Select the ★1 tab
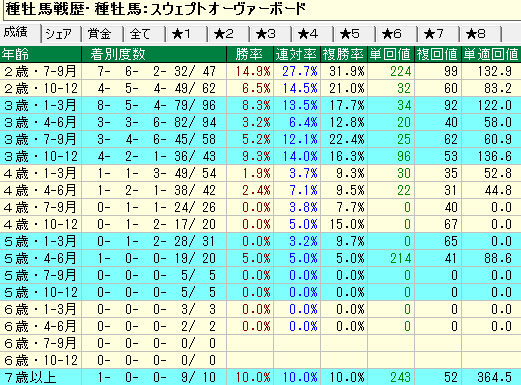Viewport: 521px width, 385px height. pos(186,34)
